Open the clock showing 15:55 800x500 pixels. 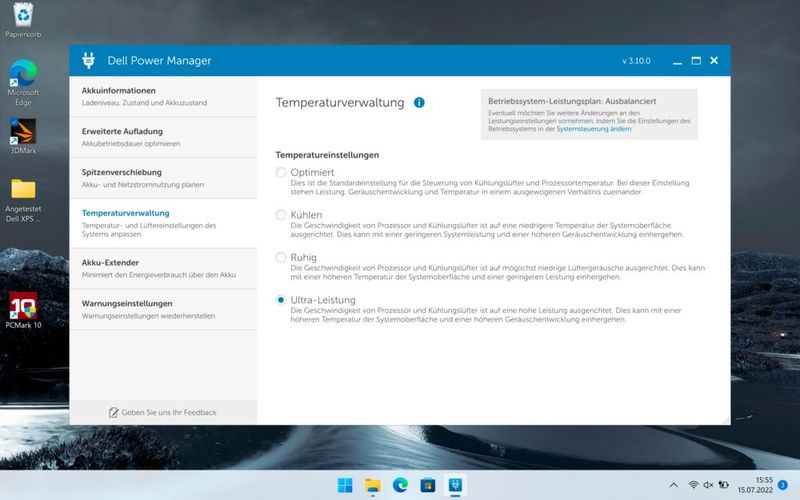[x=755, y=485]
